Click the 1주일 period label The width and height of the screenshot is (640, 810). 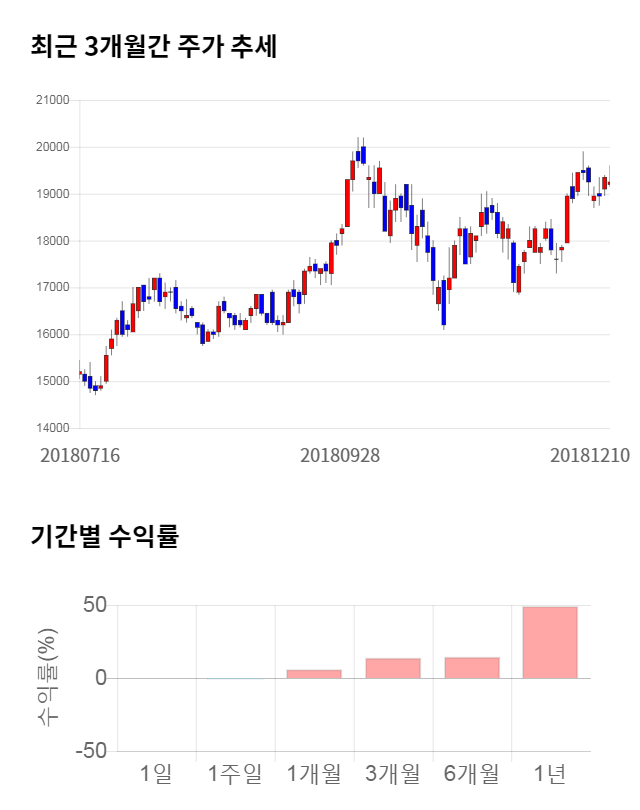tap(234, 773)
